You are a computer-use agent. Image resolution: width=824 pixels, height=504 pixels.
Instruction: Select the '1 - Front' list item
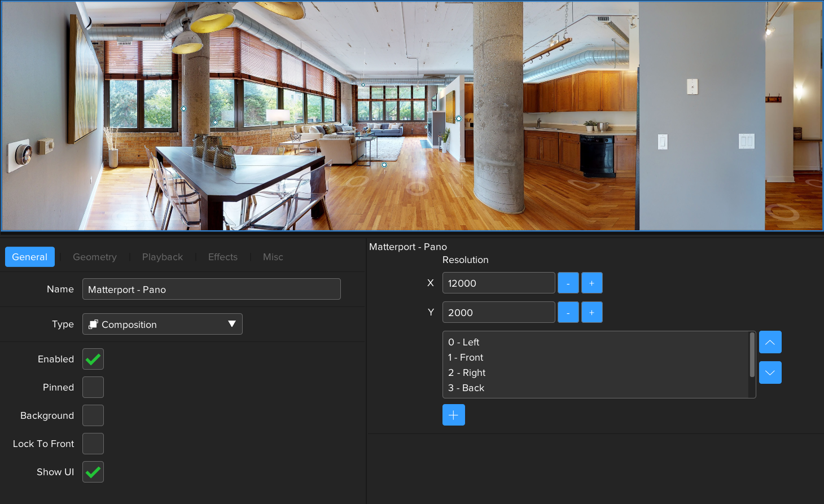466,357
